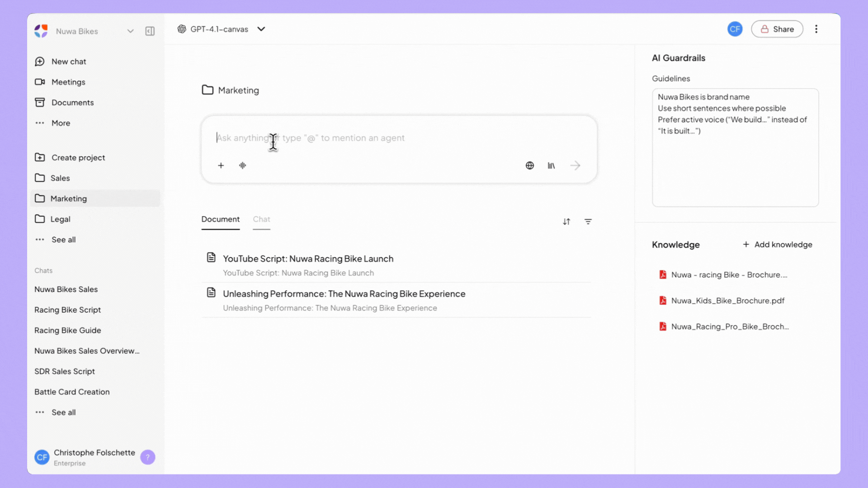Expand the More menu in sidebar
This screenshot has height=488, width=868.
(x=61, y=123)
